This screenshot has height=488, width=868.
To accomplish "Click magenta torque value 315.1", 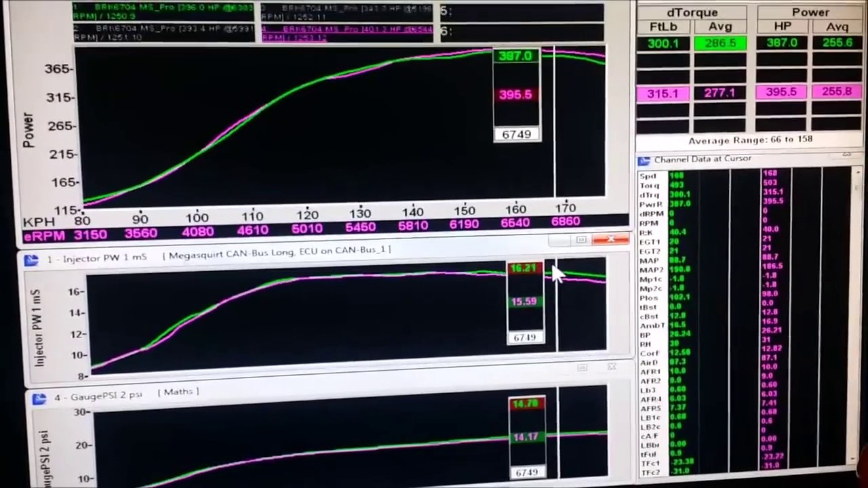I will pos(663,94).
